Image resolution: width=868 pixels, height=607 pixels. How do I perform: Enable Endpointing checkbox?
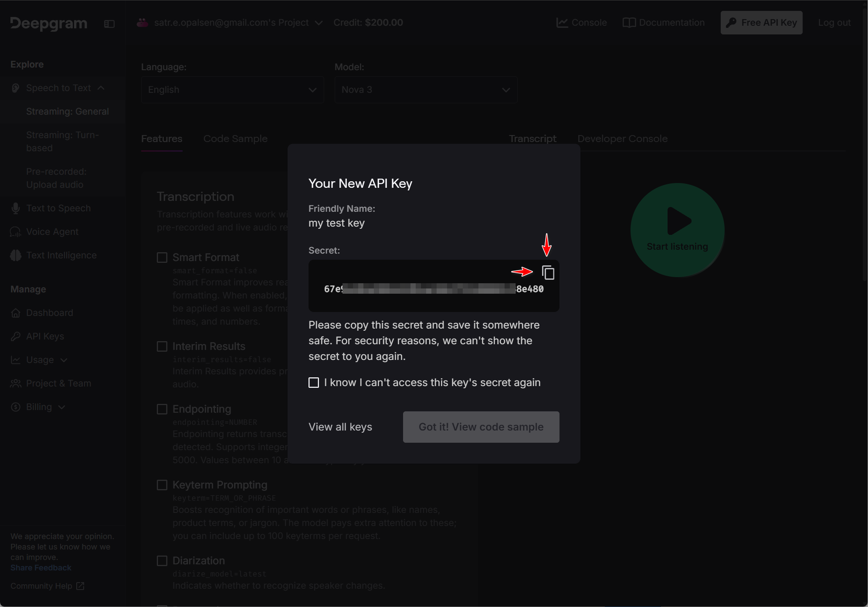point(162,409)
